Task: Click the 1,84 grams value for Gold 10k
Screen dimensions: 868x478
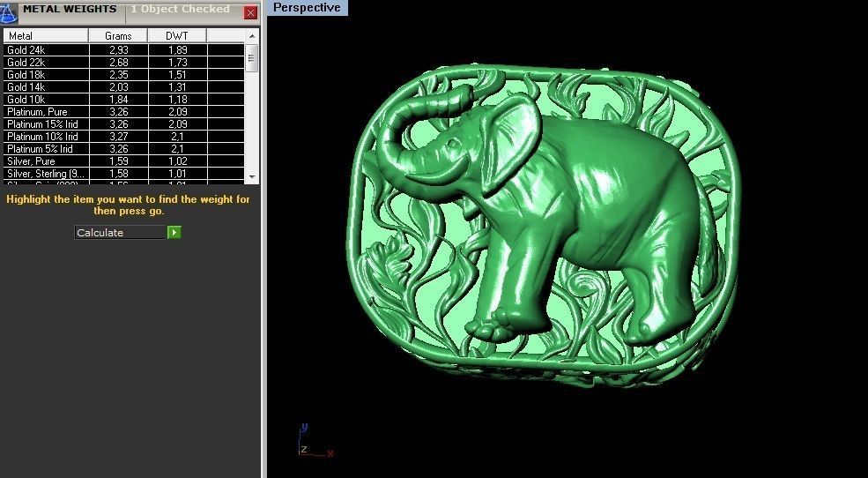Action: 119,100
